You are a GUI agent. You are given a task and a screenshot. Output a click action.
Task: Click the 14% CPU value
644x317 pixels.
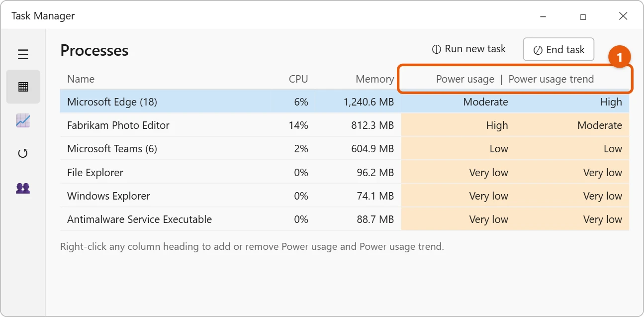[298, 125]
